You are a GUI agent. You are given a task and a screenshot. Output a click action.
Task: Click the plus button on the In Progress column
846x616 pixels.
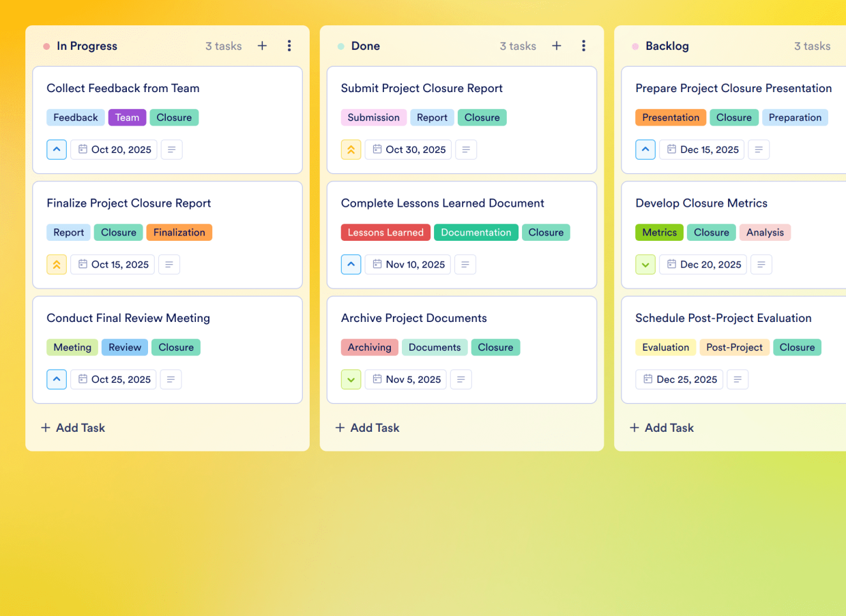point(262,46)
